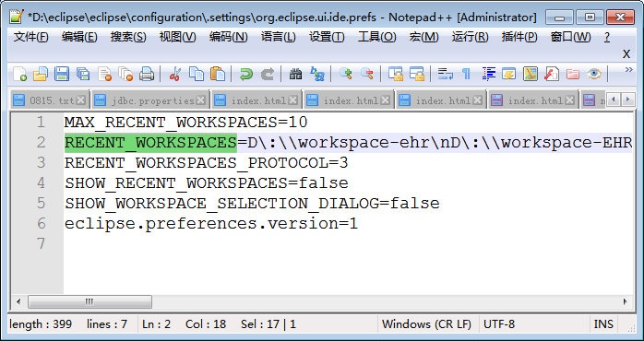Open the 搜索(S) menu
644x341 pixels.
tap(128, 38)
